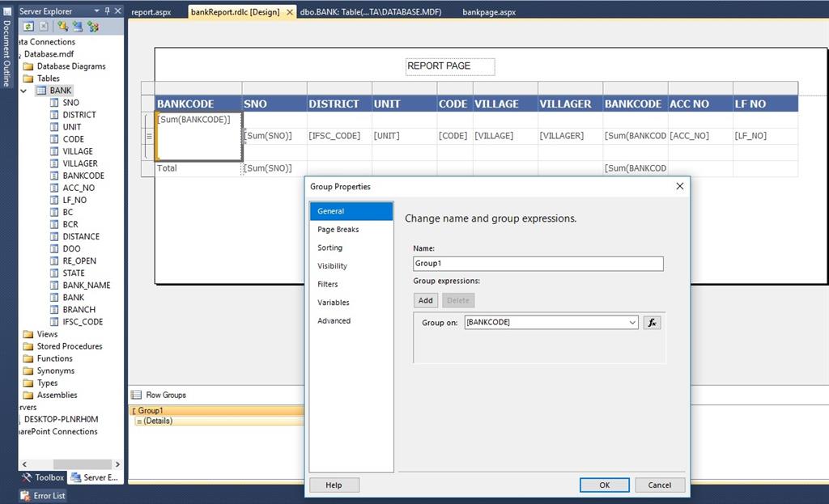Open the Server Explorer window position dropdown arrow
This screenshot has height=504, width=829.
(x=97, y=11)
